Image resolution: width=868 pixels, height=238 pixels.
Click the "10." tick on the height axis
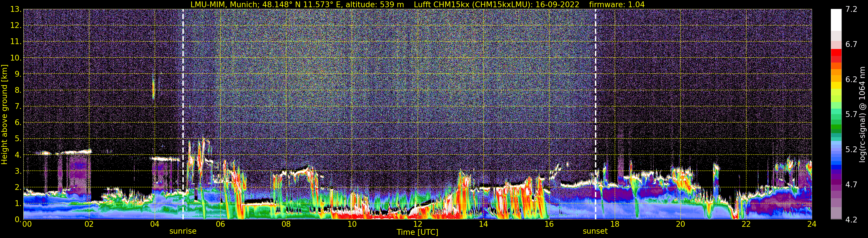[x=16, y=58]
